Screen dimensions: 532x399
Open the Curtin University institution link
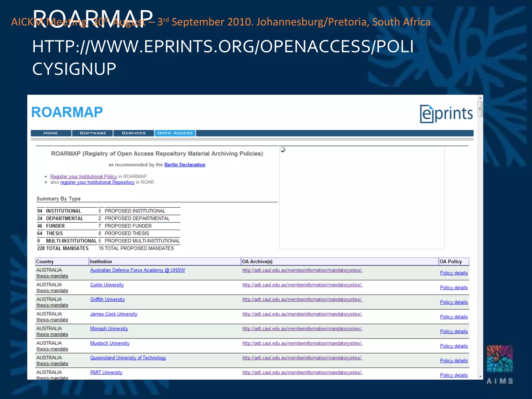click(107, 285)
